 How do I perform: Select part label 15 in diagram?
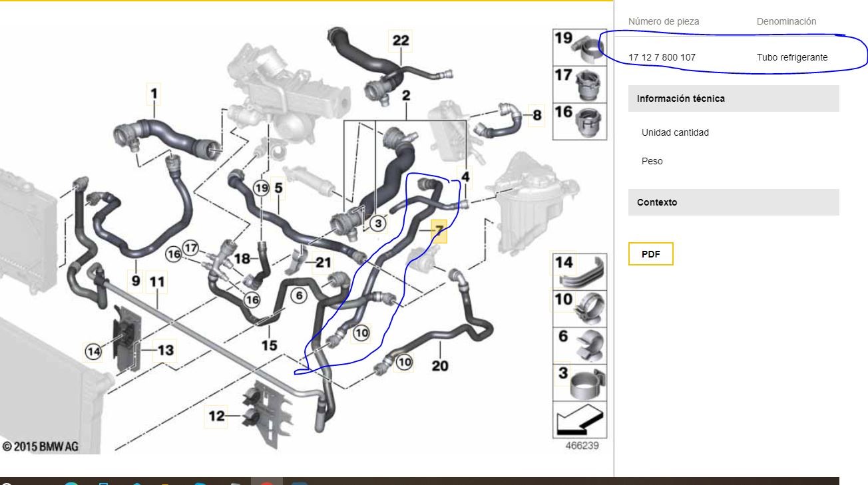pyautogui.click(x=269, y=346)
